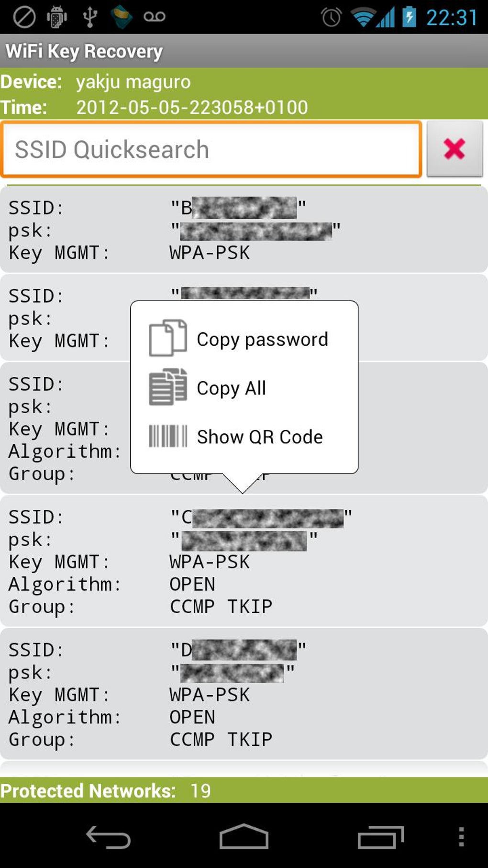This screenshot has height=868, width=488.
Task: Tap the USB connection notification icon
Action: [x=89, y=17]
